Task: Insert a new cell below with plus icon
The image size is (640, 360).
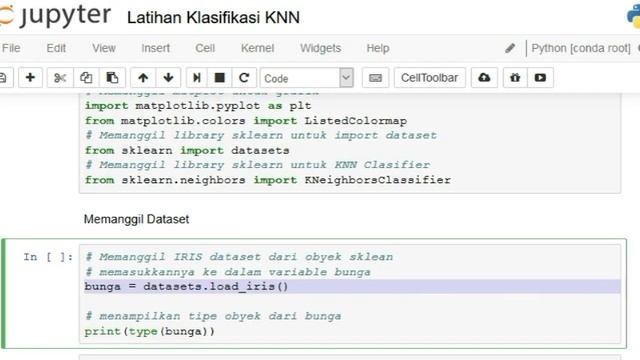Action: point(30,78)
